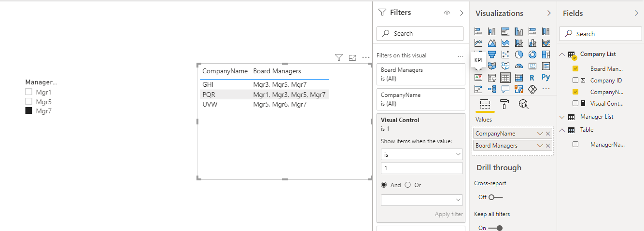This screenshot has height=231, width=644.
Task: Collapse the Table node in Fields
Action: 562,130
